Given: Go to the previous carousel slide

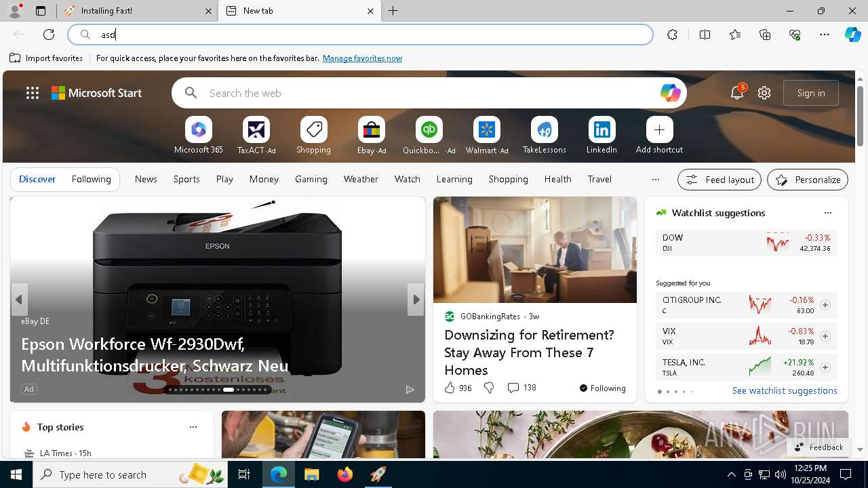Looking at the screenshot, I should click(x=19, y=300).
